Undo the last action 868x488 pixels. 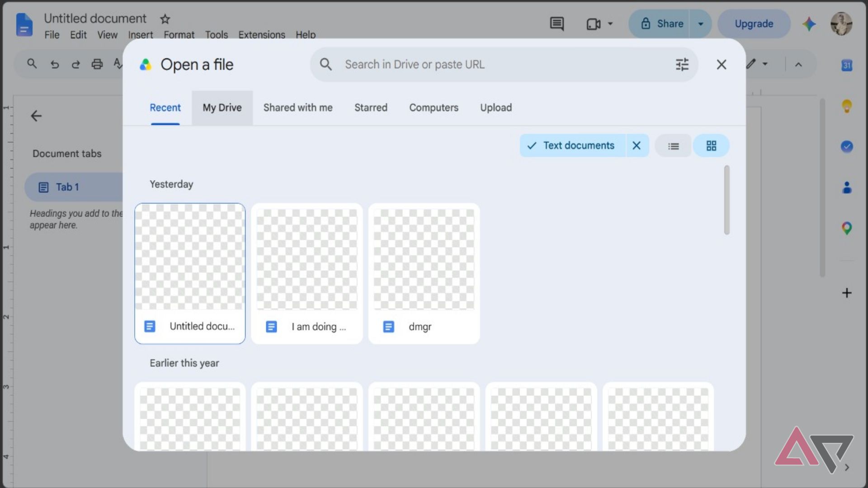(55, 64)
